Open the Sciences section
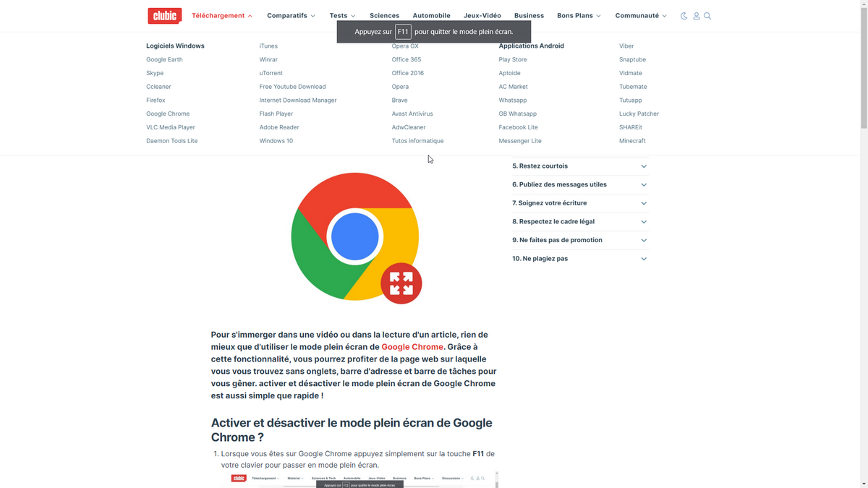 (x=384, y=16)
